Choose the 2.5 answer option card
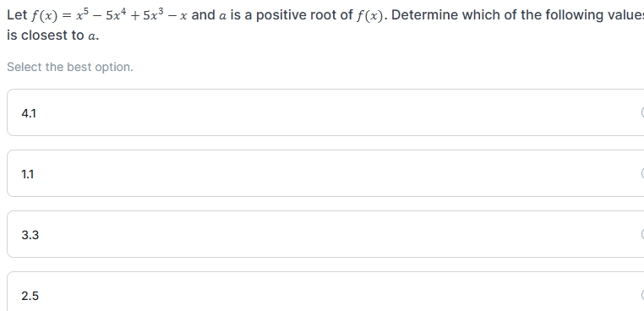The image size is (644, 311). (x=325, y=291)
